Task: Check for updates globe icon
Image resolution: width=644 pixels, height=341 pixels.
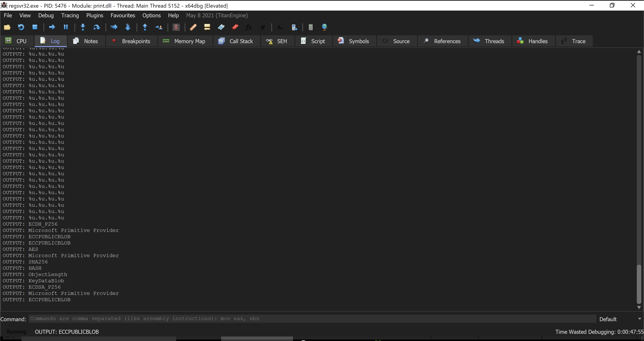Action: tap(324, 27)
